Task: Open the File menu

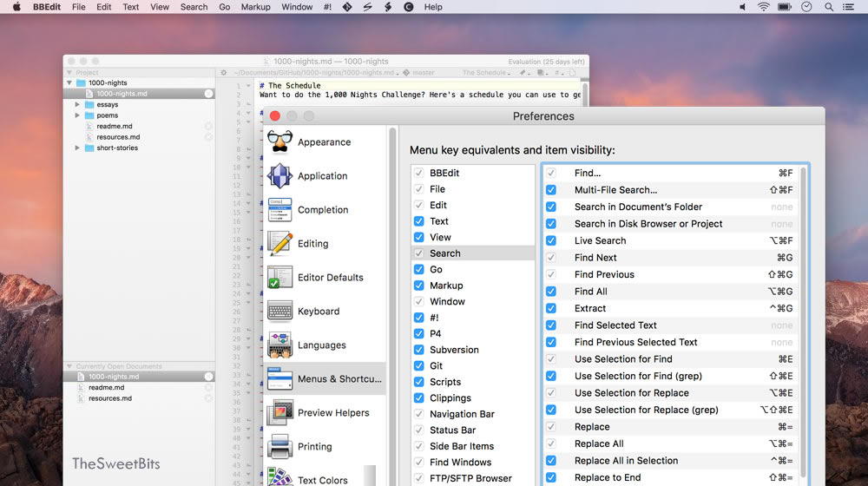Action: pos(79,7)
